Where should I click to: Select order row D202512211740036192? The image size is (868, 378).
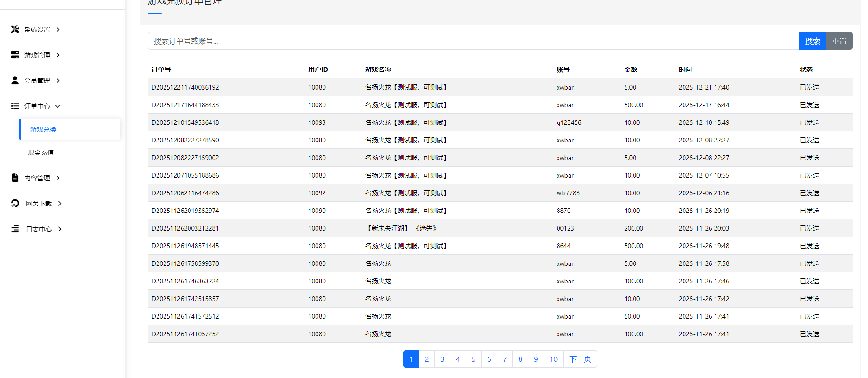tap(185, 87)
